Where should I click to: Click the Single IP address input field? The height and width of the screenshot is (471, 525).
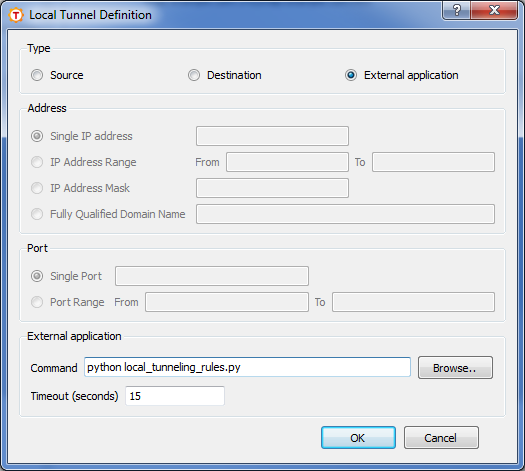tap(272, 136)
